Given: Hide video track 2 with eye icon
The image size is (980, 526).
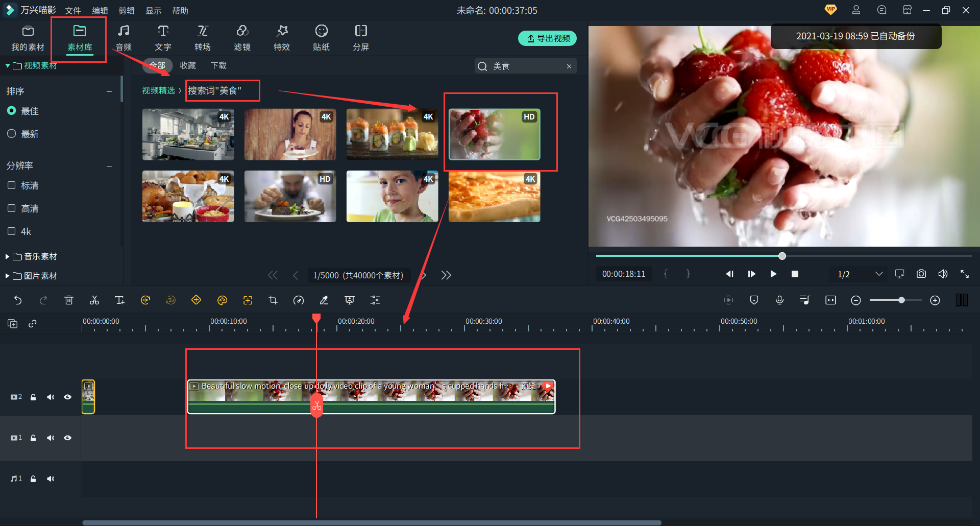Looking at the screenshot, I should (67, 397).
